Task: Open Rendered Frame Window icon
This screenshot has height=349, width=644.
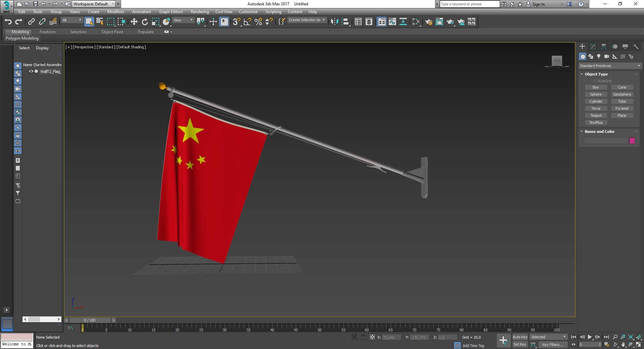Action: [439, 21]
